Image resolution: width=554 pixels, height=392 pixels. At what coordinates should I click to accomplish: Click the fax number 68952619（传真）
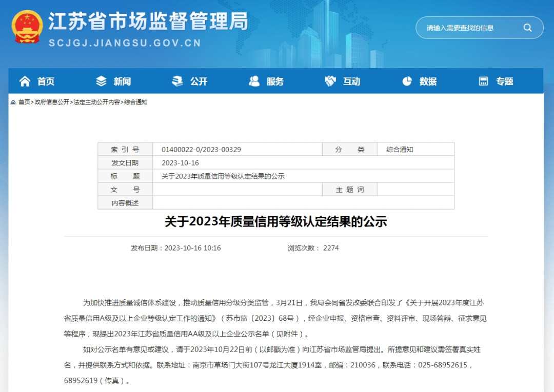(95, 381)
